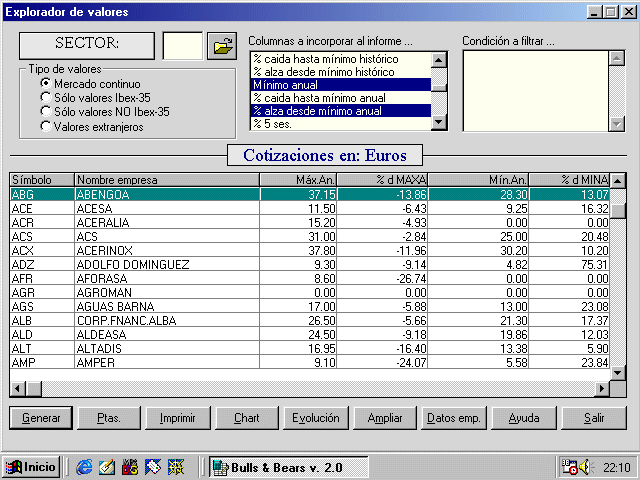Click ADZ value 75.31 cell
This screenshot has width=640, height=480.
click(x=569, y=264)
